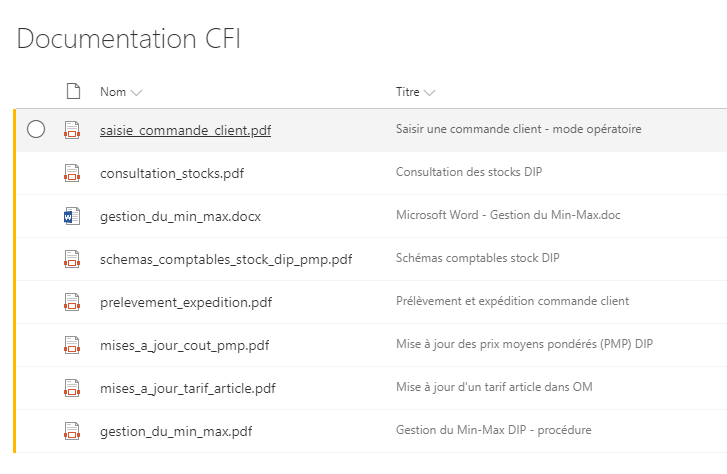
Task: Open gestion_du_min_max.docx Word document
Action: (180, 216)
